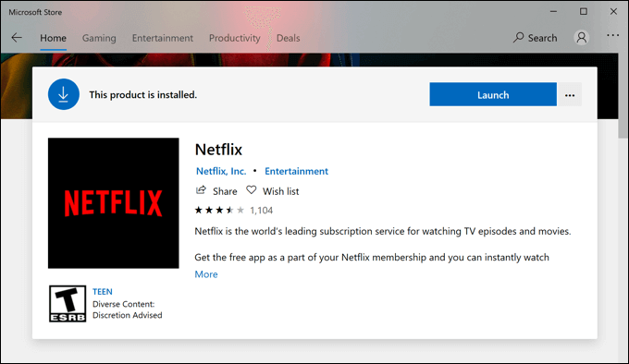
Task: Click the Share icon
Action: (201, 190)
